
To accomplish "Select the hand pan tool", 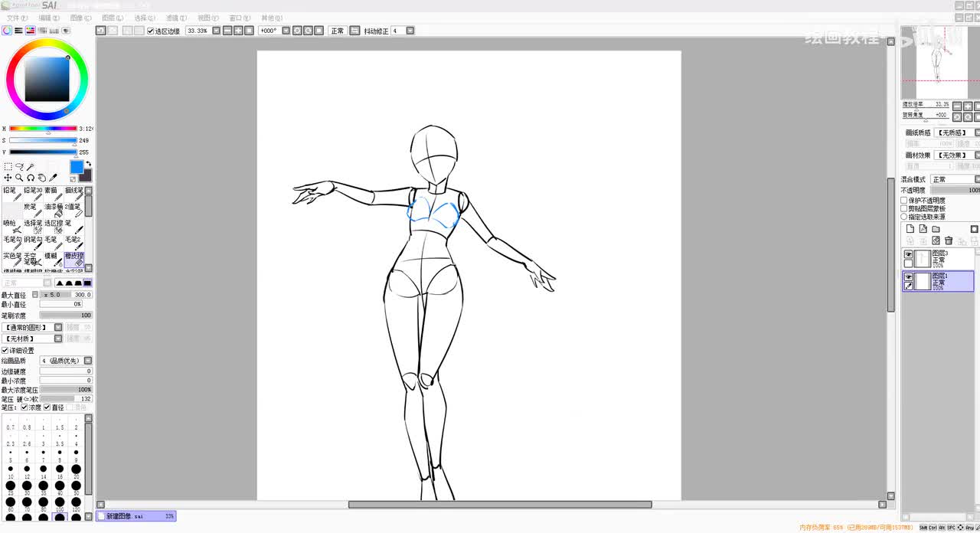I will click(42, 178).
